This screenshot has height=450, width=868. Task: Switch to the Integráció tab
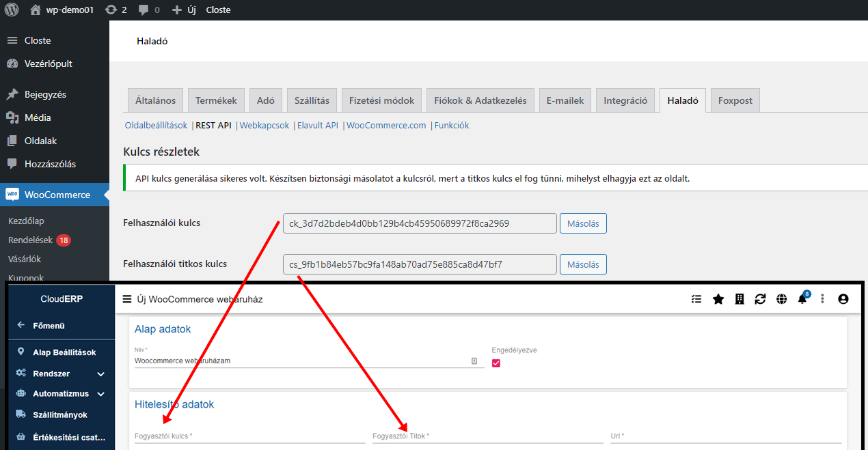tap(625, 100)
